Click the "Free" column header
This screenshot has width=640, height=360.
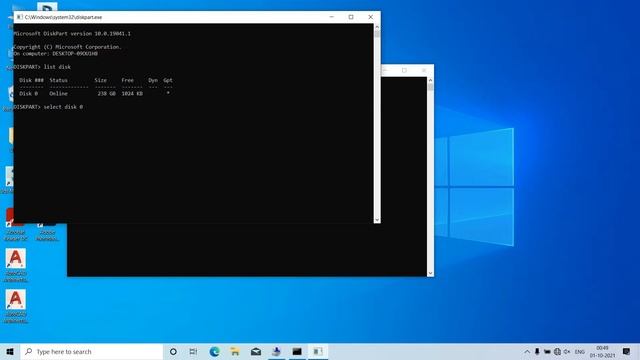pos(127,80)
